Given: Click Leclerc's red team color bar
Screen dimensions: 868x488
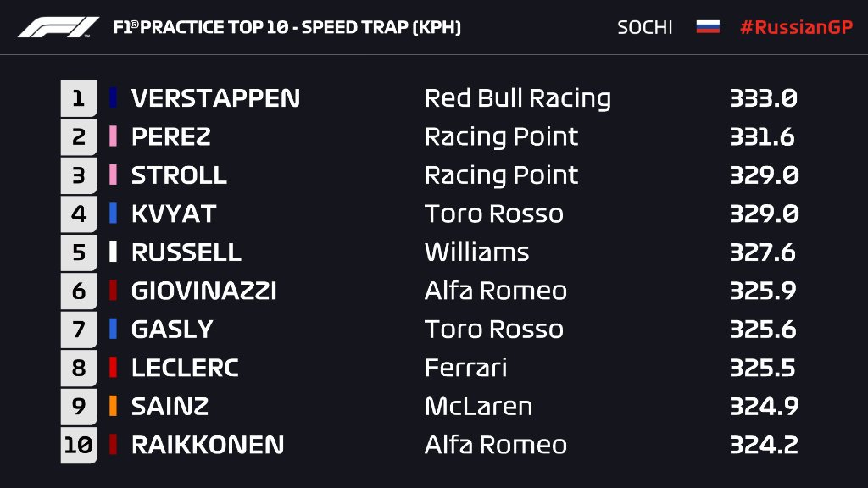Looking at the screenshot, I should [x=113, y=368].
